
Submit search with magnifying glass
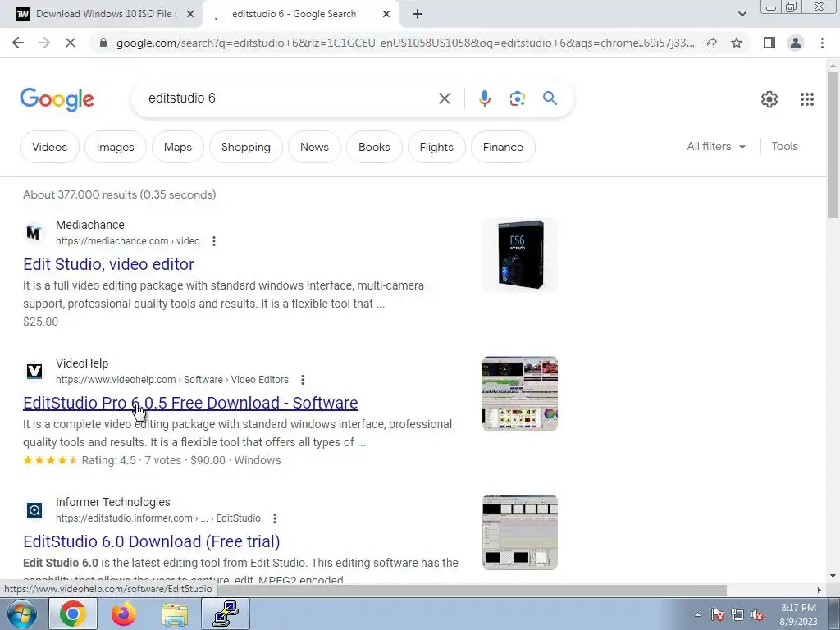point(550,98)
